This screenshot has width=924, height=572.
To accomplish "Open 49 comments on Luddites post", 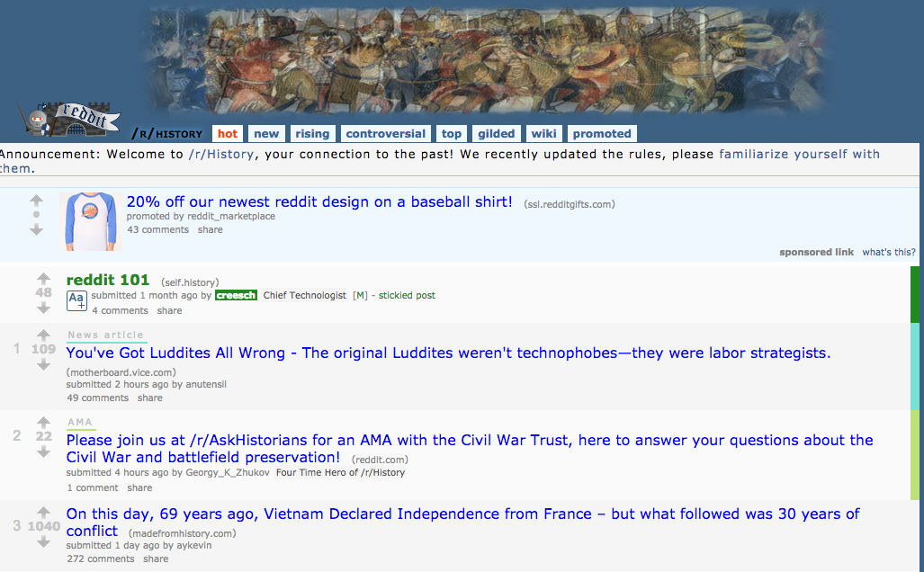I will pos(98,398).
